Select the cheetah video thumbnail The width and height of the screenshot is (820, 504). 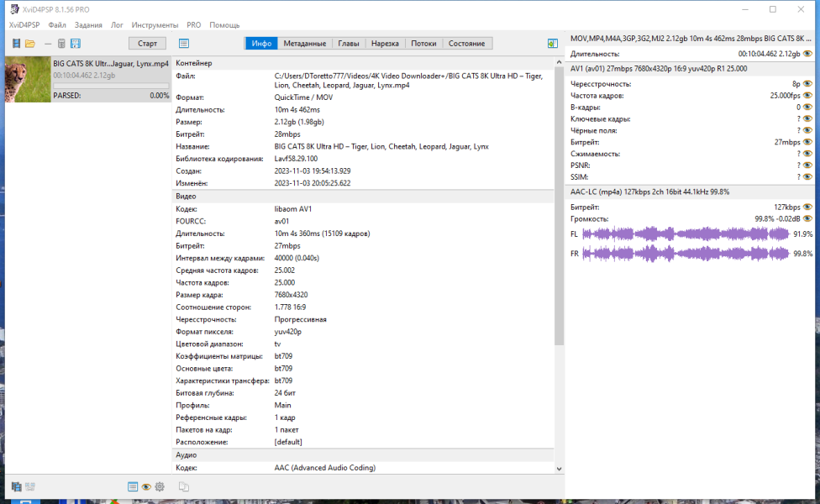(28, 80)
